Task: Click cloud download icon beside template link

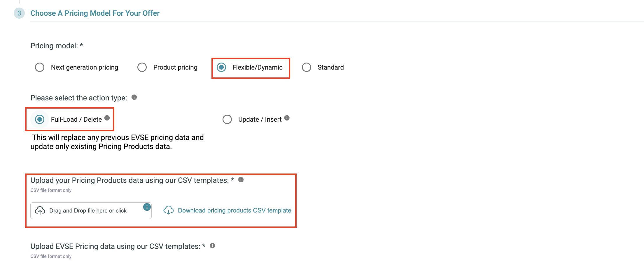Action: pos(169,210)
